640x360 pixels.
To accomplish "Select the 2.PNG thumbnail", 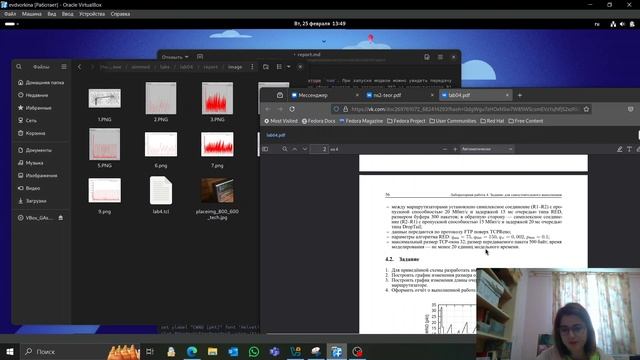I will 161,98.
